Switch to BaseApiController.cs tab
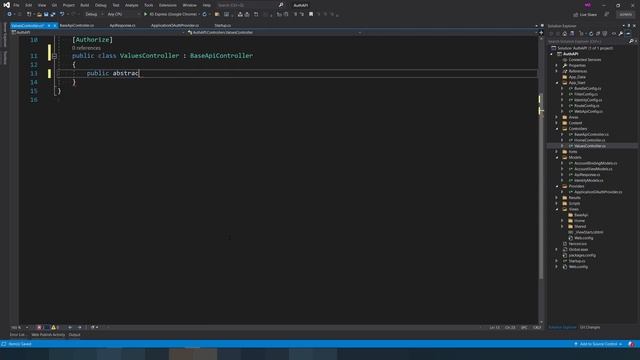The height and width of the screenshot is (360, 640). pos(77,25)
